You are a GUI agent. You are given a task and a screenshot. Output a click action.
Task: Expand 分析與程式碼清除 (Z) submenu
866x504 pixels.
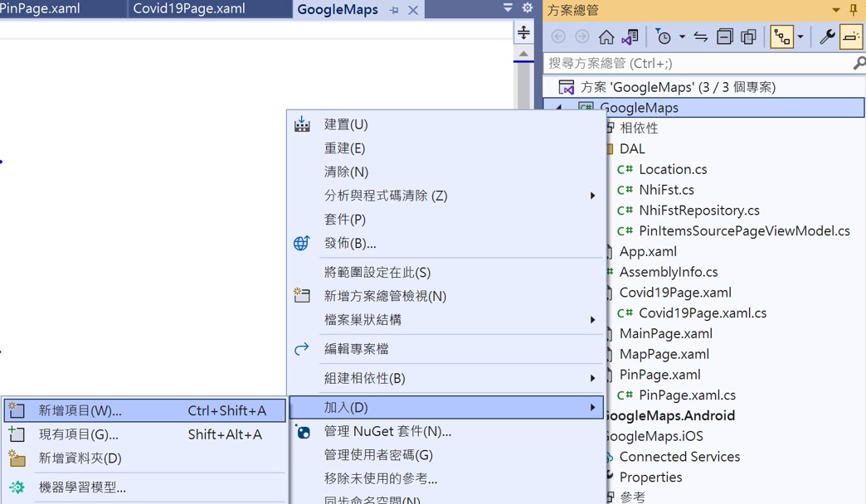pyautogui.click(x=445, y=196)
